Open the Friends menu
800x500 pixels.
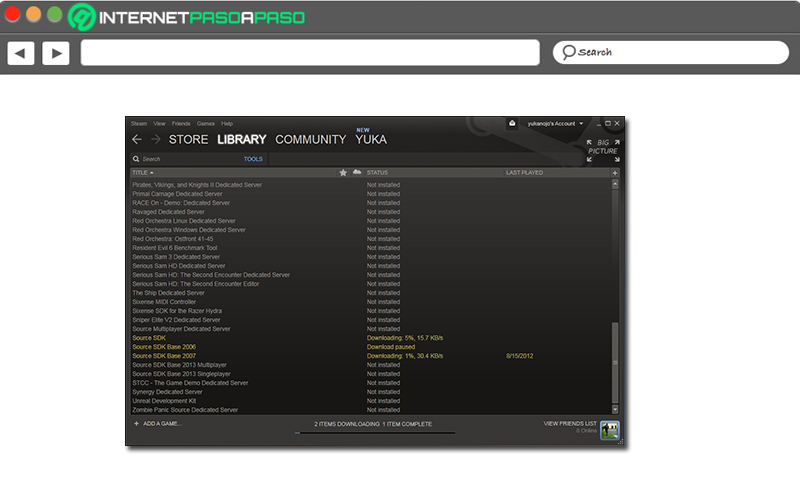point(181,123)
